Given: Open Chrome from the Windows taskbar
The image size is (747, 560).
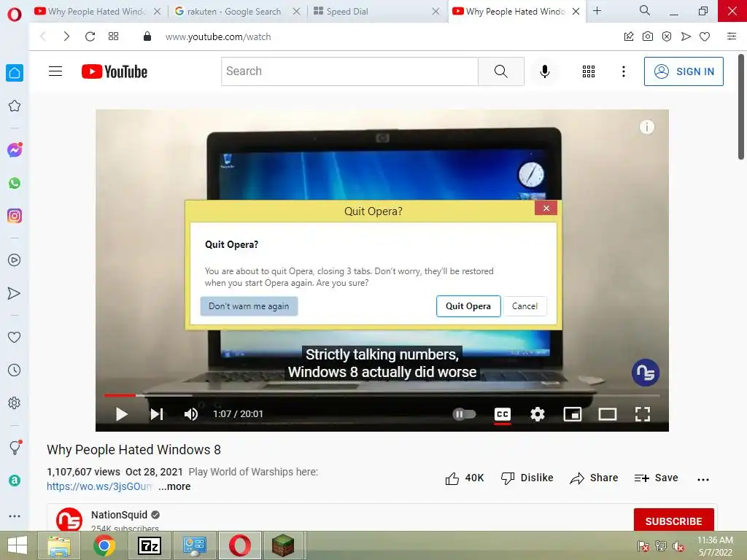Looking at the screenshot, I should (104, 545).
